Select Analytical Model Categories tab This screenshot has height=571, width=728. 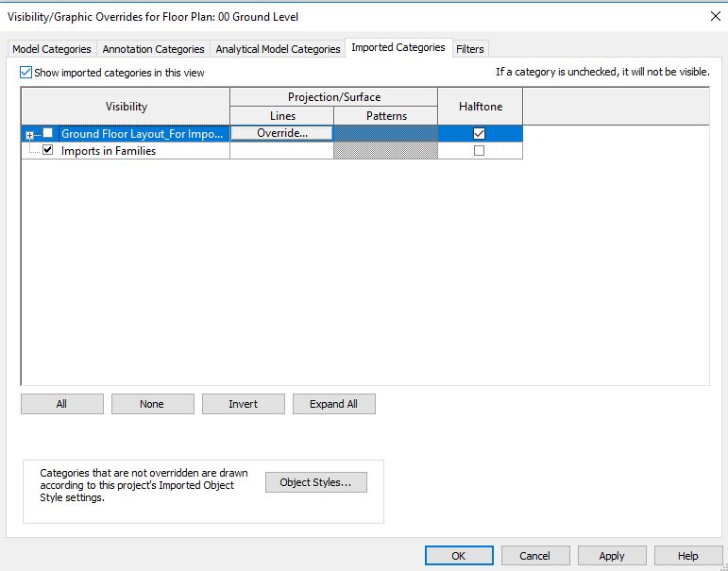pos(278,49)
